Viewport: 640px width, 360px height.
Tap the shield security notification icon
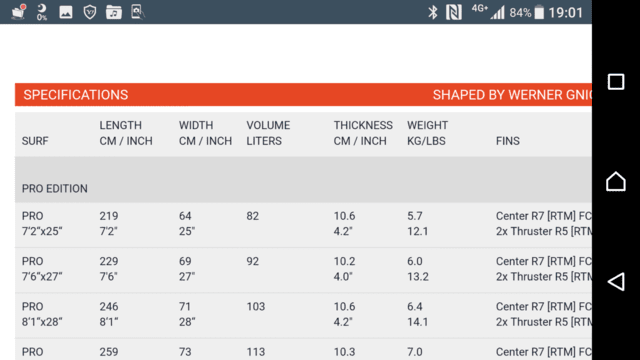pyautogui.click(x=90, y=12)
